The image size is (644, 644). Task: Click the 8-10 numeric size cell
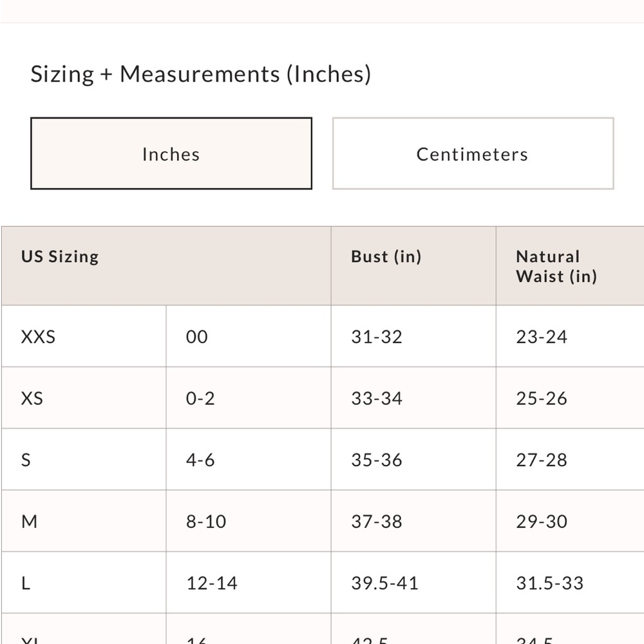[x=249, y=521]
